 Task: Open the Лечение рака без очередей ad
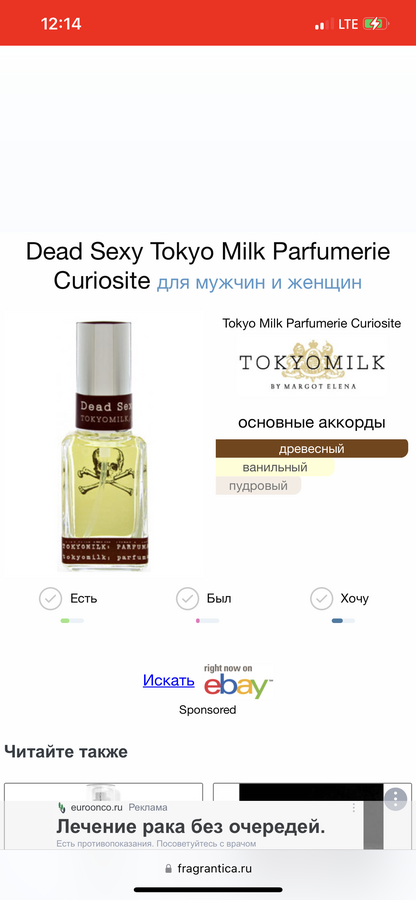click(190, 827)
